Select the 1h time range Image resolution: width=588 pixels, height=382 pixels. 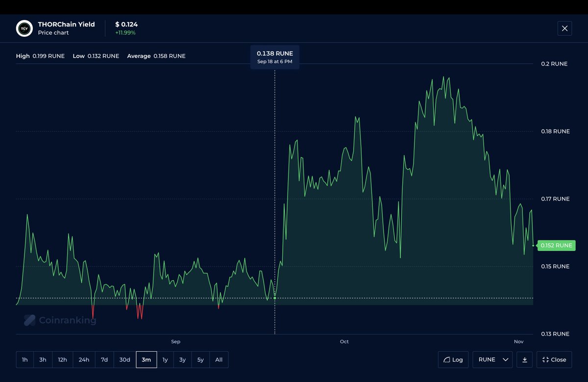[x=25, y=359]
